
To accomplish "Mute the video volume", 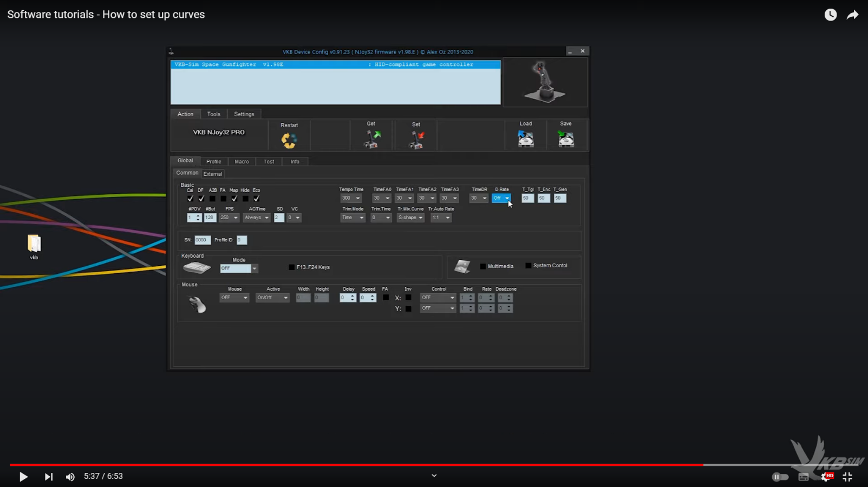I will click(70, 477).
